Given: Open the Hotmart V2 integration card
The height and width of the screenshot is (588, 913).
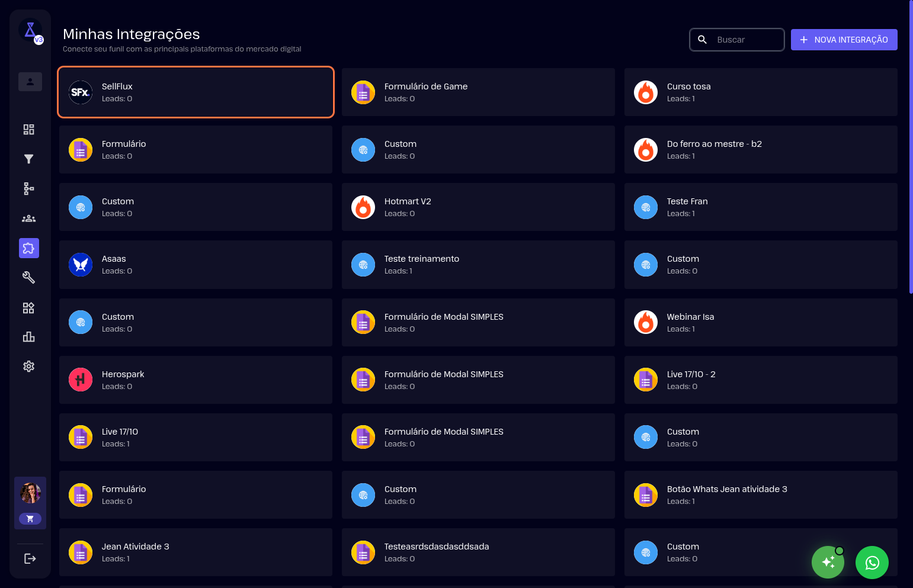Looking at the screenshot, I should [478, 207].
